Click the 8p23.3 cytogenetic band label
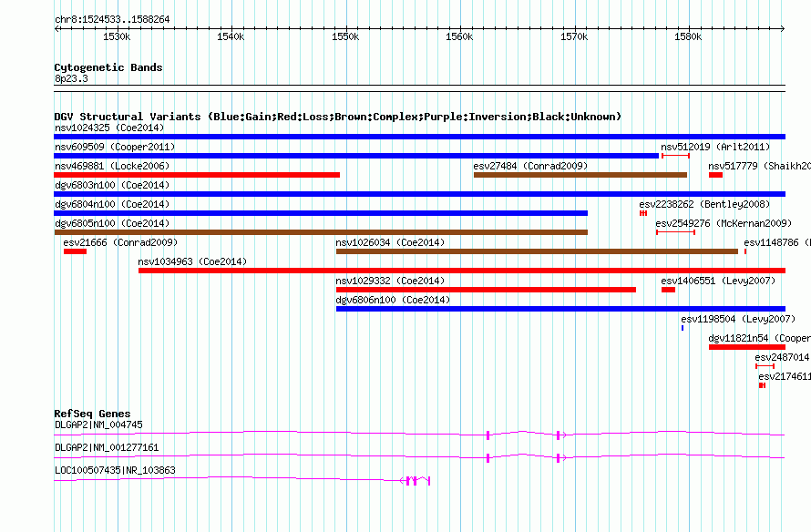Screen dimensions: 811x532 pos(71,78)
